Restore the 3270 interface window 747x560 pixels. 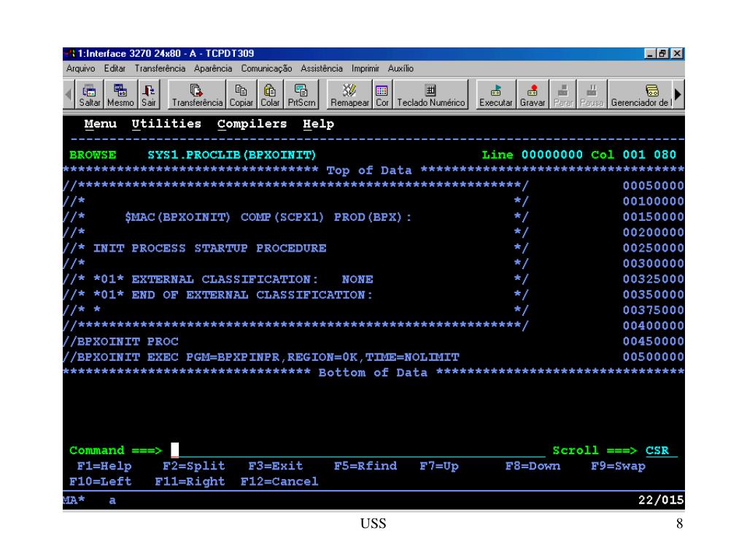click(x=662, y=53)
